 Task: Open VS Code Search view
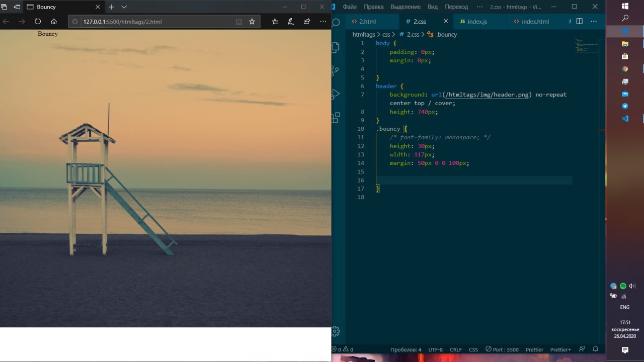pos(336,22)
